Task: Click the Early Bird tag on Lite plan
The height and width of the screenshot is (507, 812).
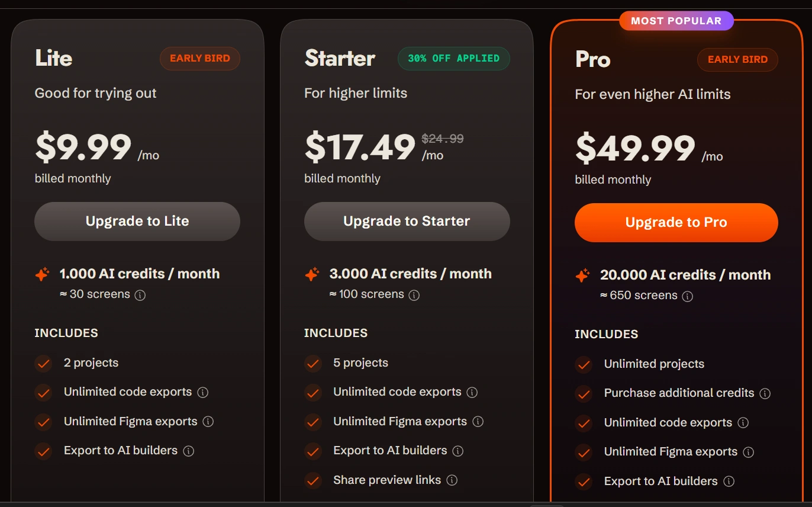Action: 199,59
